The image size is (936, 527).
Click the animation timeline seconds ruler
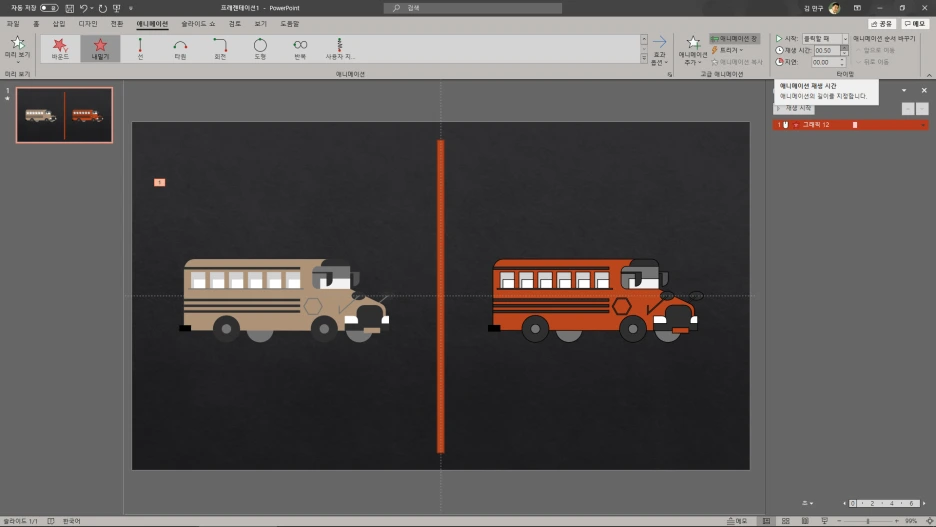click(884, 503)
